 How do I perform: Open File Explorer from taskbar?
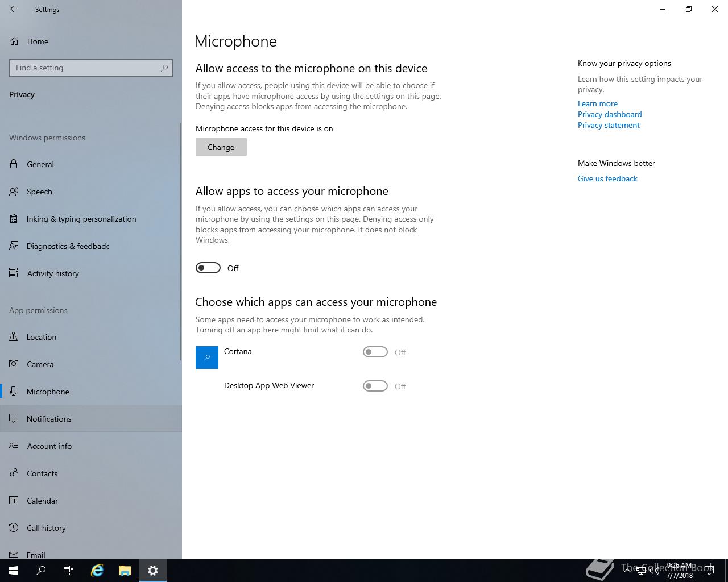125,571
